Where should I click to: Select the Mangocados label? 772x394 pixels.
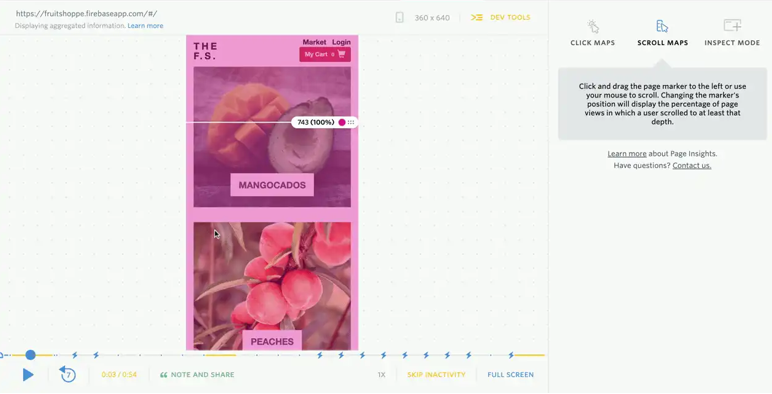[x=272, y=185]
